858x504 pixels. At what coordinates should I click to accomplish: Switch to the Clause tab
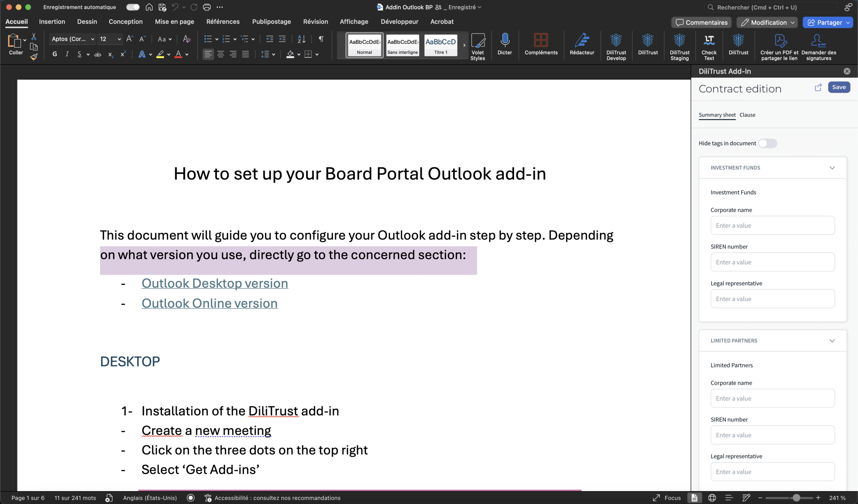tap(747, 115)
